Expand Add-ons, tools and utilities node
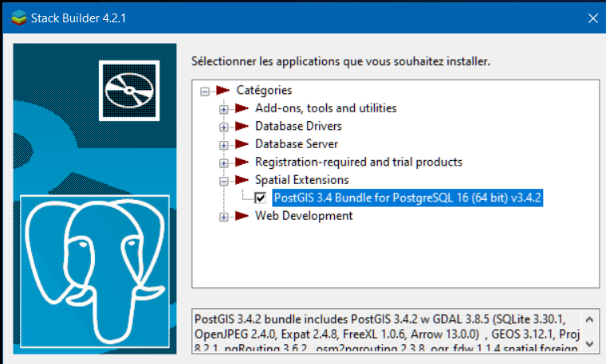This screenshot has height=364, width=606. point(224,108)
